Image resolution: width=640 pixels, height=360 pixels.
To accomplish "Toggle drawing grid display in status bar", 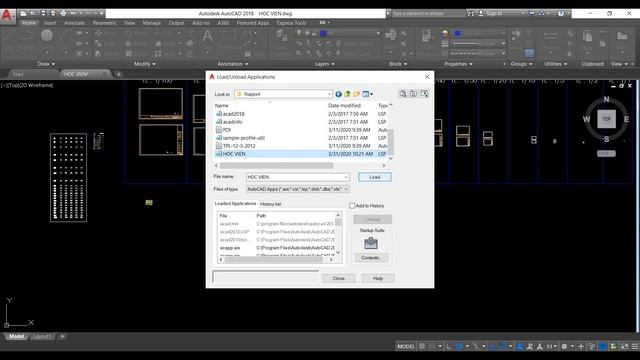I will coord(422,347).
